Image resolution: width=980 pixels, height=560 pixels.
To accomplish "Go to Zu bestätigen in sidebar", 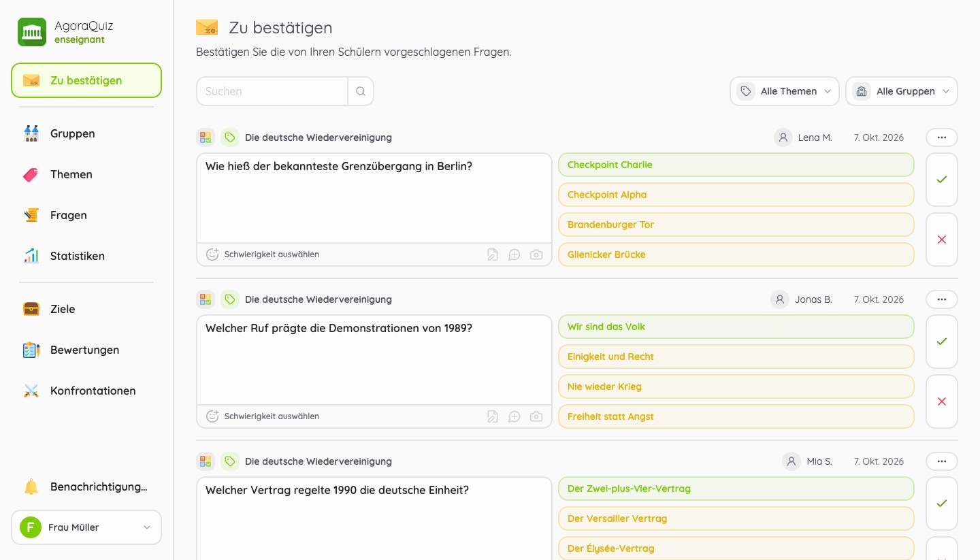I will [x=86, y=80].
